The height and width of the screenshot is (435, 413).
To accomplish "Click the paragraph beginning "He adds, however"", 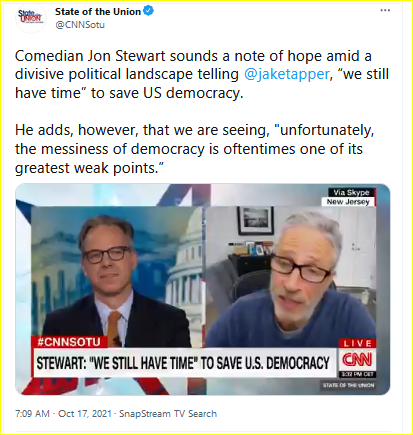I will click(x=194, y=149).
